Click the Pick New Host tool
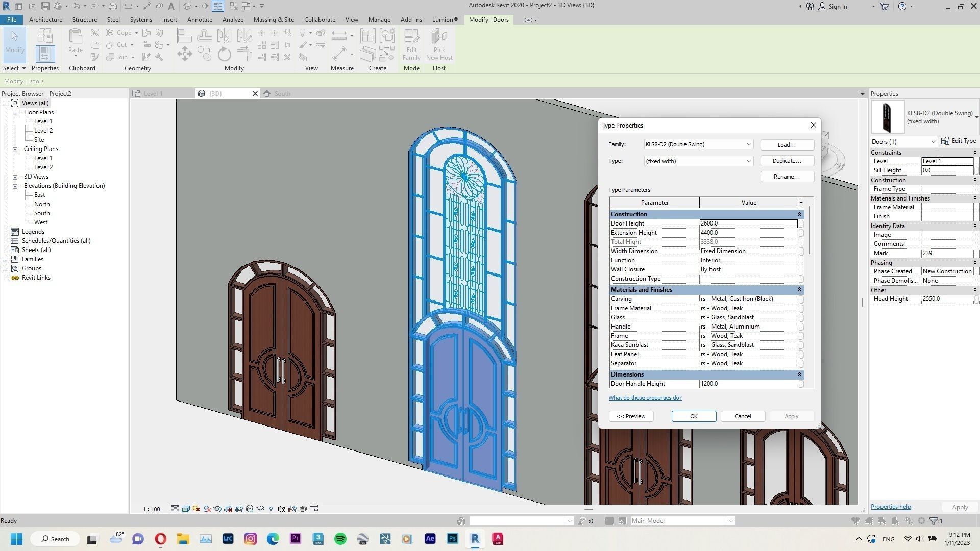This screenshot has height=551, width=980. [439, 45]
